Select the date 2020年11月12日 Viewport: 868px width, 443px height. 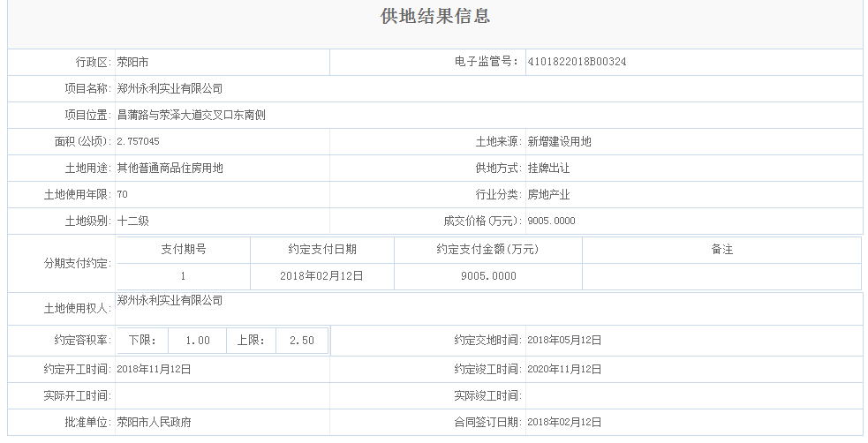point(564,369)
